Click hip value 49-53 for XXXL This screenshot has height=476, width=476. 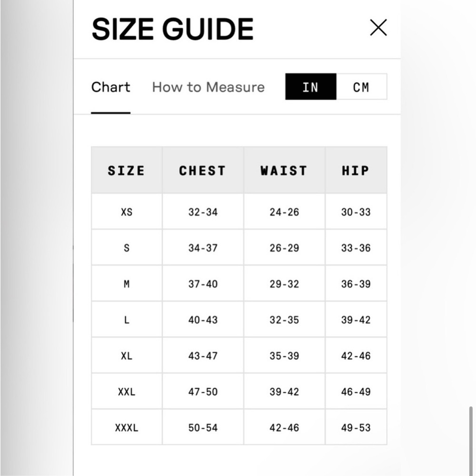point(356,428)
